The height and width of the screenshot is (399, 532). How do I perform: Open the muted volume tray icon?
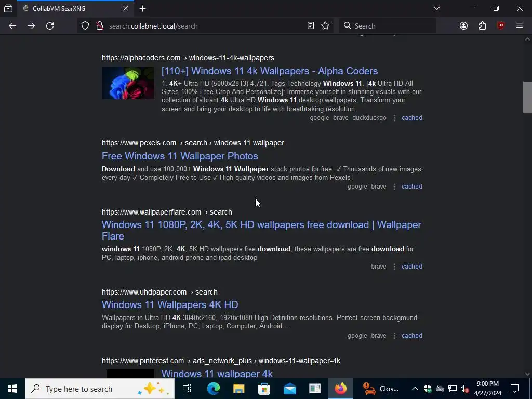pos(464,389)
